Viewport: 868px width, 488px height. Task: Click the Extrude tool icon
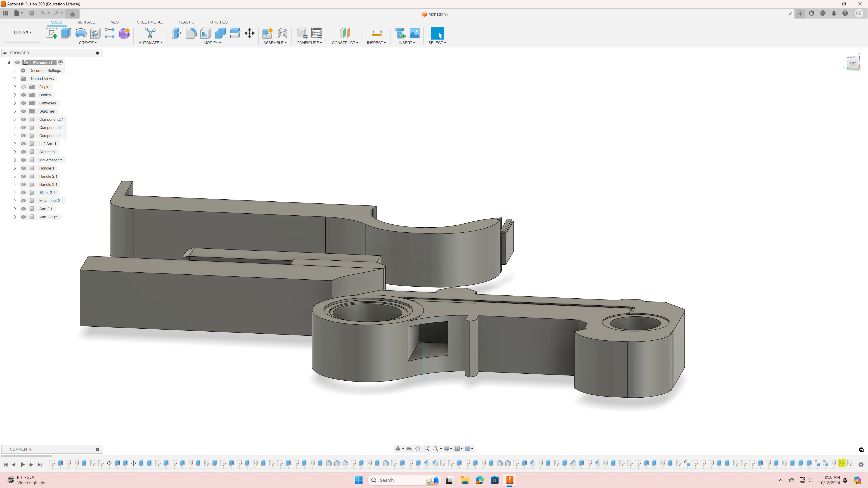[x=66, y=33]
